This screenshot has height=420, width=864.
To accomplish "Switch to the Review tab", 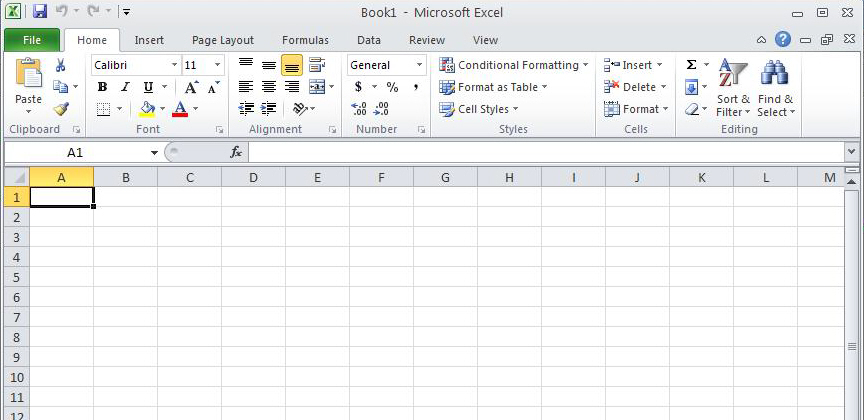I will [426, 40].
